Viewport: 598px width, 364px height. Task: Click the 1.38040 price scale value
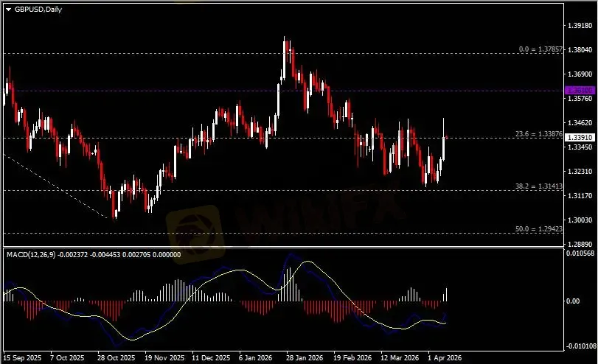tap(580, 50)
